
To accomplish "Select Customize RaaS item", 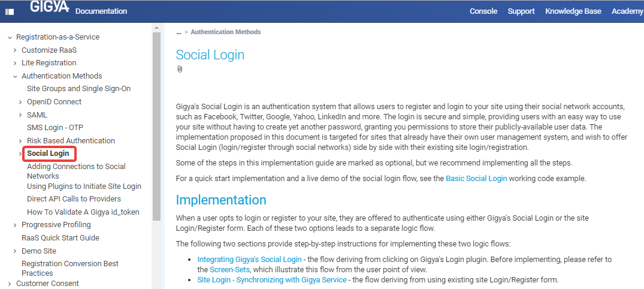I will (x=49, y=50).
